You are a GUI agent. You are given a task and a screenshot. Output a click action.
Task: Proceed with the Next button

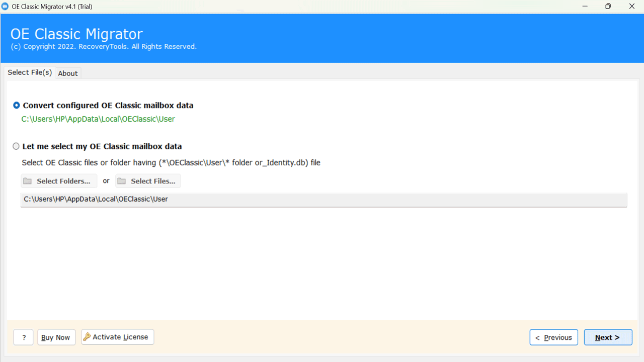[608, 337]
